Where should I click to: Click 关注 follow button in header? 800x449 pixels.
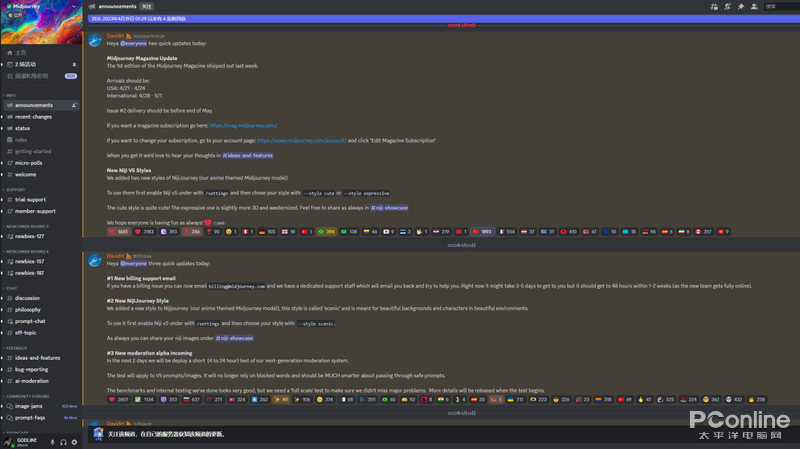coord(146,7)
